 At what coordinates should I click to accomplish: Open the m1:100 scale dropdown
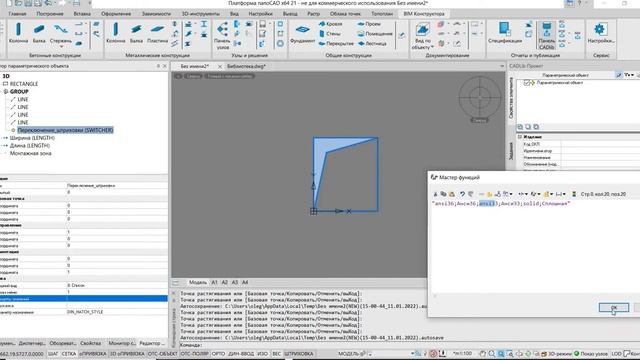click(463, 354)
